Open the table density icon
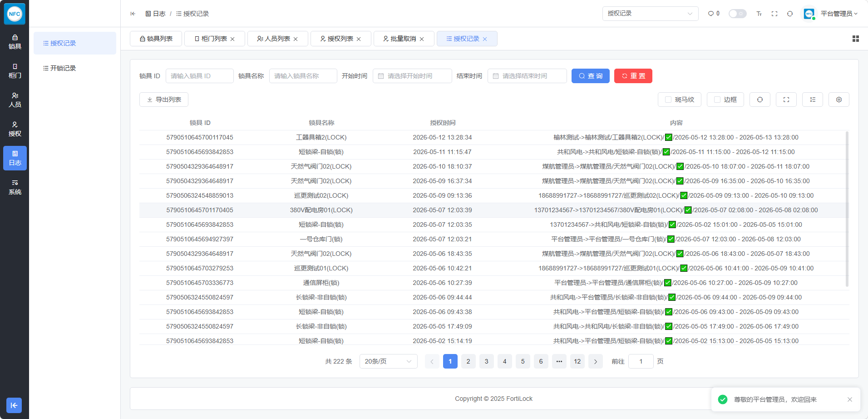Image resolution: width=868 pixels, height=419 pixels. point(813,100)
